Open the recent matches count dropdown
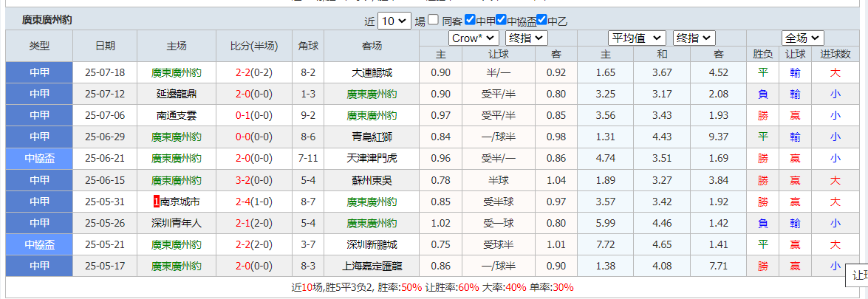The width and height of the screenshot is (868, 299). pos(394,21)
